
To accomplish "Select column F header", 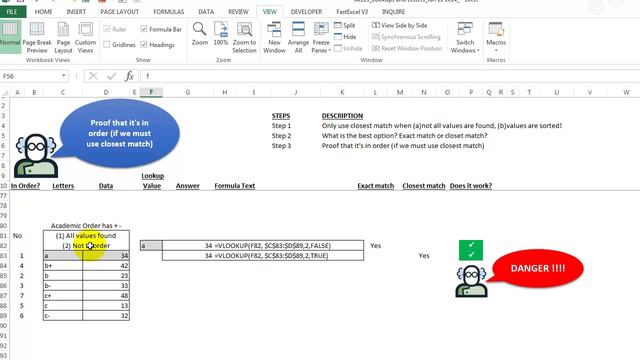I will [x=151, y=93].
